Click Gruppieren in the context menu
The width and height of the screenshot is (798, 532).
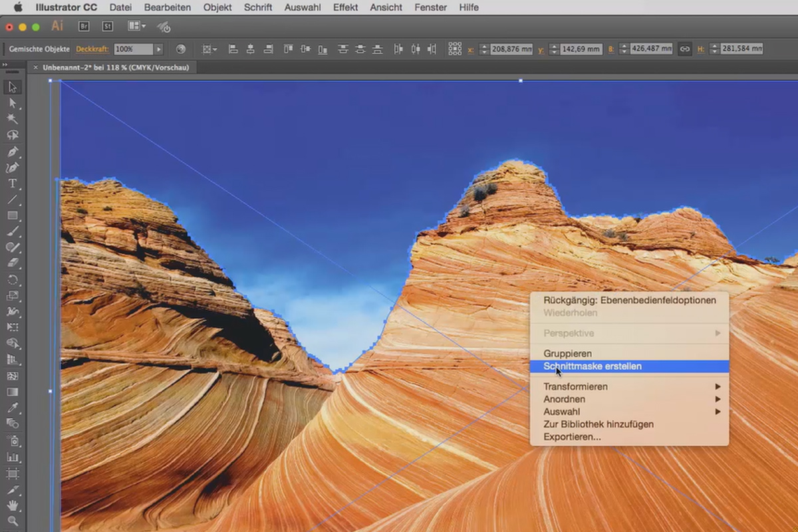(x=567, y=354)
